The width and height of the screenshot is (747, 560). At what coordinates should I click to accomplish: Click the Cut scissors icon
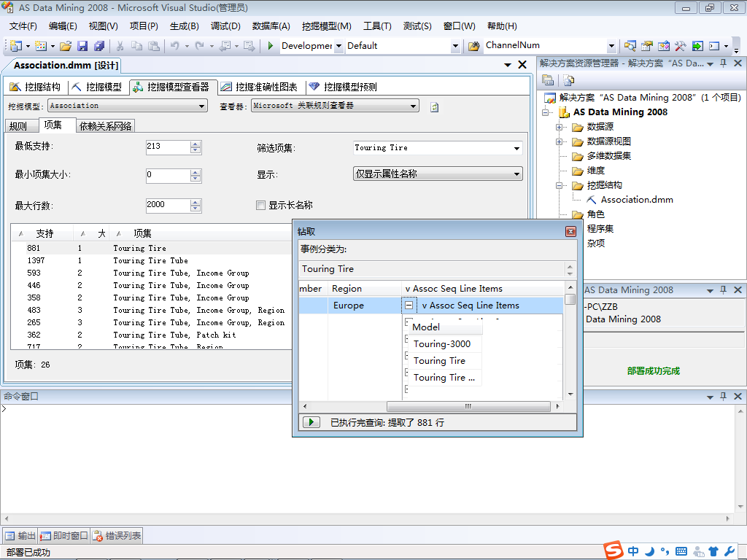(120, 46)
